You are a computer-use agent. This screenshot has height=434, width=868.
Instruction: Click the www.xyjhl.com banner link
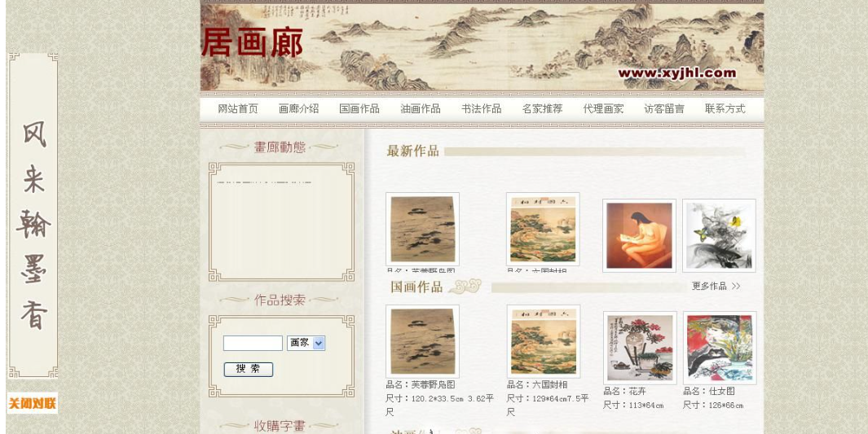pos(677,73)
